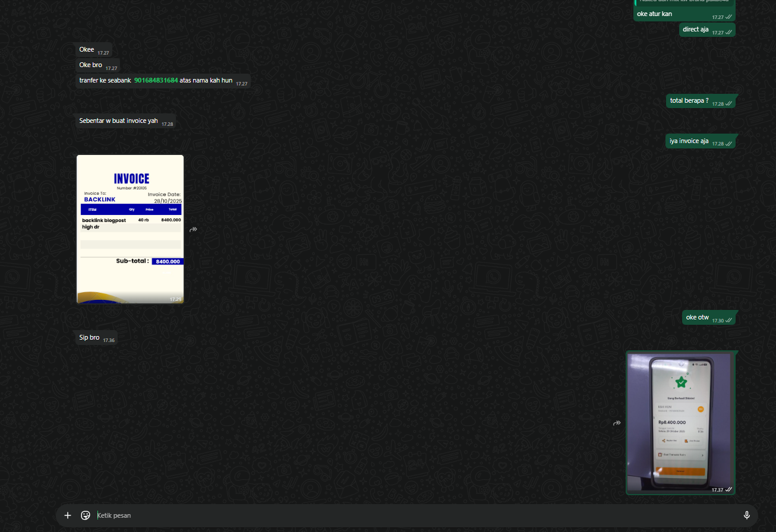Select the 'Oke bro' message bubble

tap(90, 65)
